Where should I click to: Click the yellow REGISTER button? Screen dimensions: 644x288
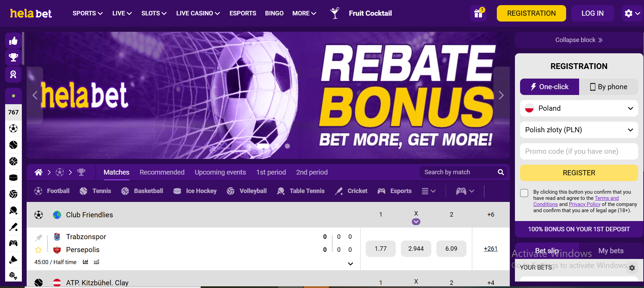579,173
